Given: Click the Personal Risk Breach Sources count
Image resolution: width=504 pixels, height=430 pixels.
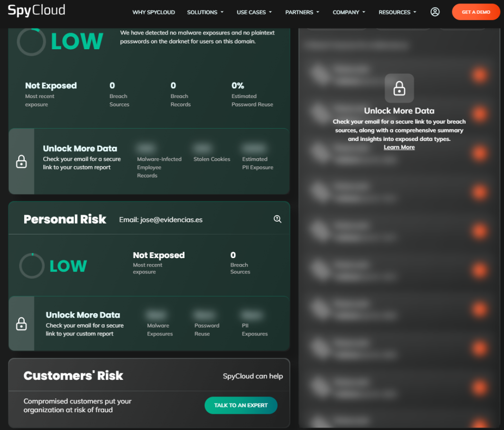Looking at the screenshot, I should click(233, 255).
